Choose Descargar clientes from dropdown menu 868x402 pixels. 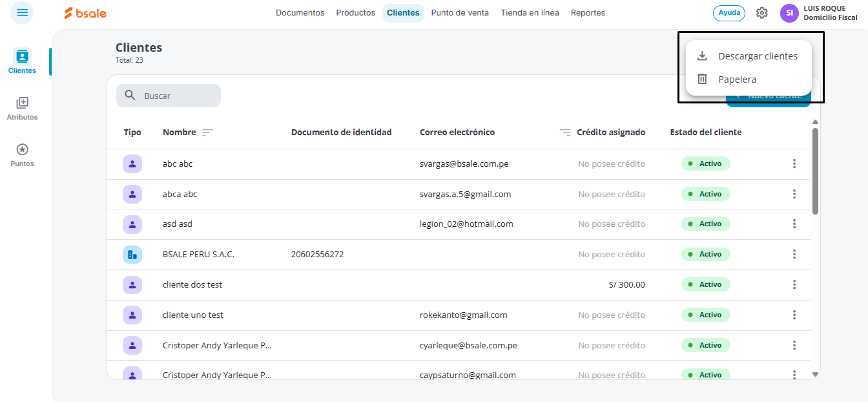(x=749, y=56)
